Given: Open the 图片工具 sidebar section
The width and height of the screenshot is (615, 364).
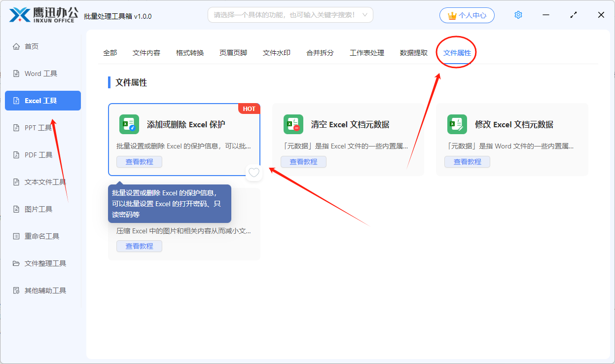Looking at the screenshot, I should (41, 209).
